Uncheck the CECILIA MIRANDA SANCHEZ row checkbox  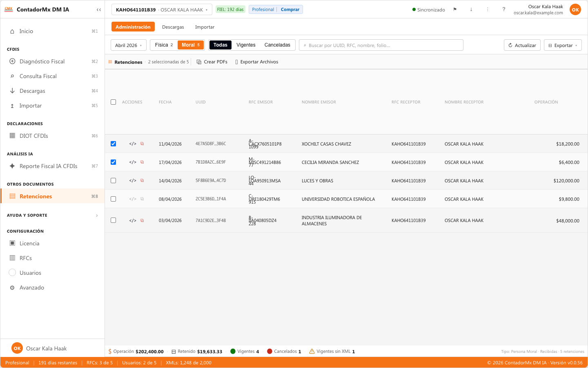coord(114,162)
